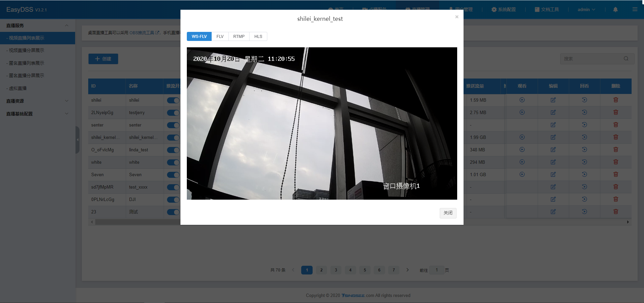This screenshot has width=644, height=303.
Task: Go to next page with right chevron
Action: point(408,270)
